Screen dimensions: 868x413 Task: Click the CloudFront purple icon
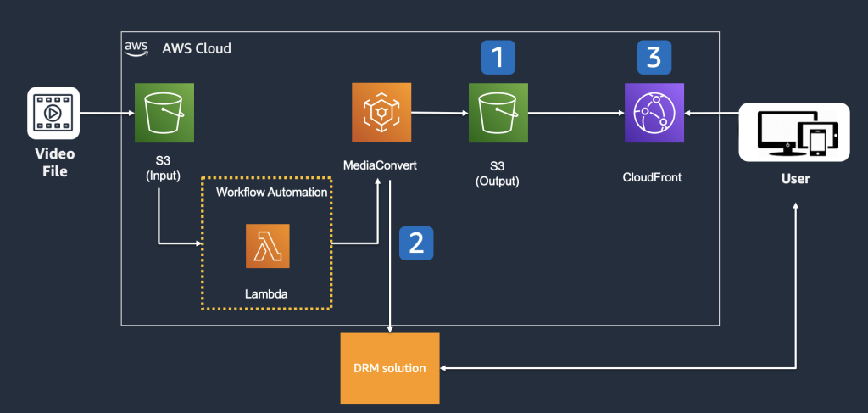pyautogui.click(x=654, y=113)
